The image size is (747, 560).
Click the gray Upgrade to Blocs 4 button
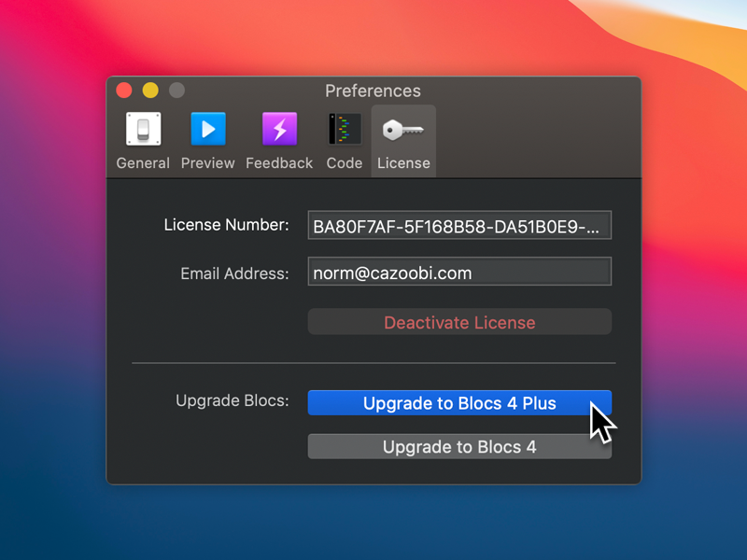pyautogui.click(x=459, y=447)
